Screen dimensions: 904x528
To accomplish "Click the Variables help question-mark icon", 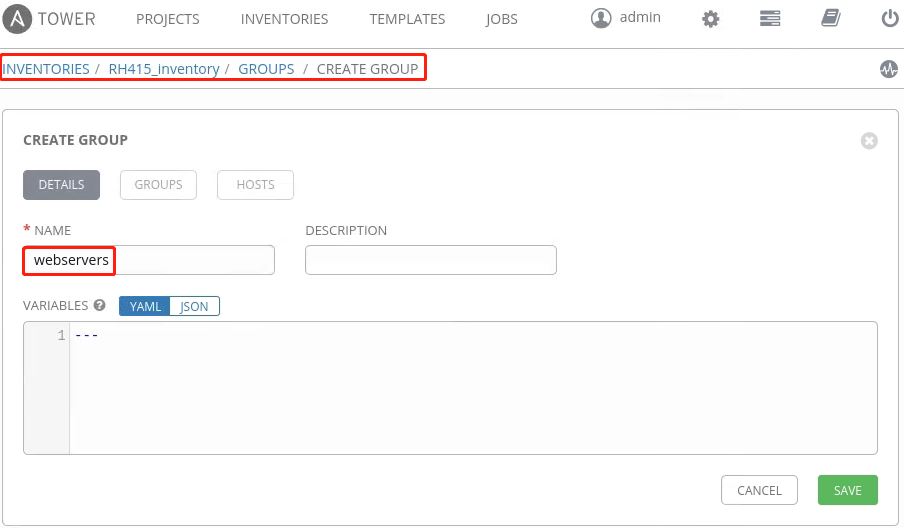I will click(99, 306).
